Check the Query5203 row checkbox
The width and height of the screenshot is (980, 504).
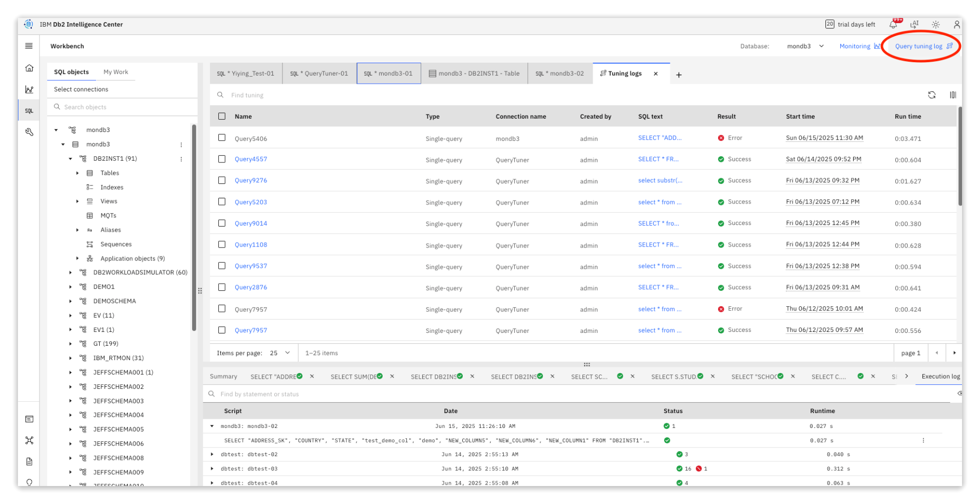tap(222, 202)
